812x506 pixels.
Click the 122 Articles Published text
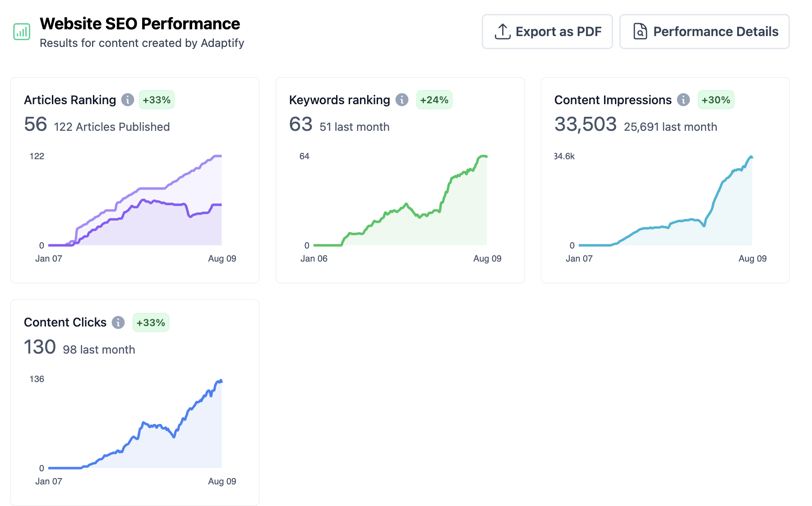(112, 127)
